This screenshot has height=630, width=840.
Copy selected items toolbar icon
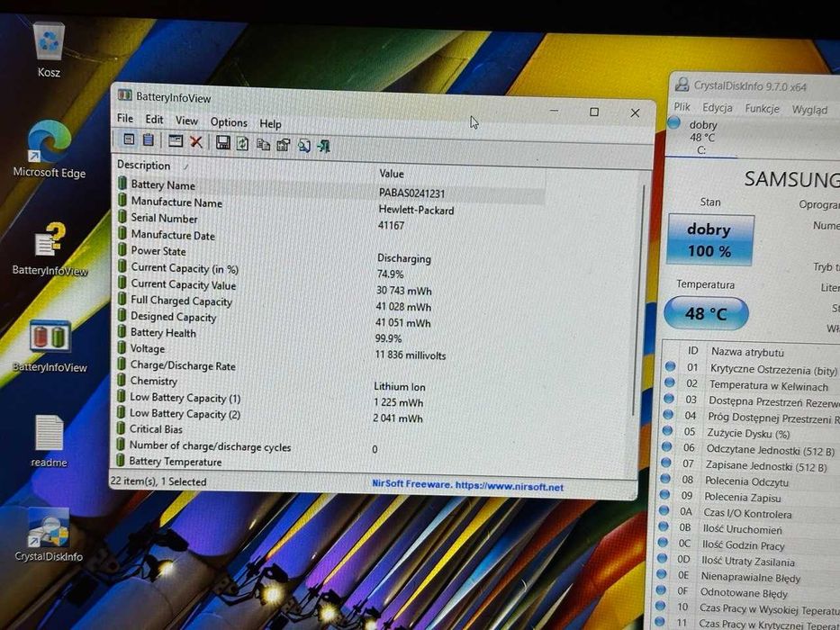263,144
